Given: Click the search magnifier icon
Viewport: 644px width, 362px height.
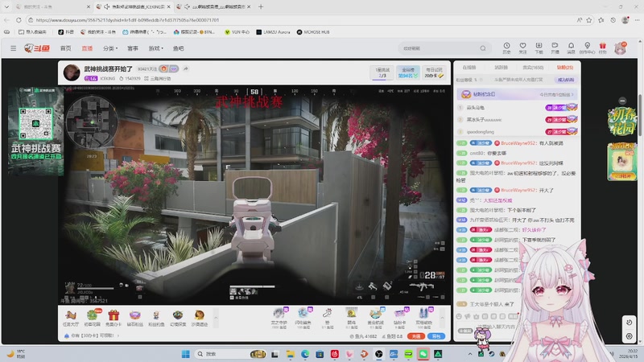Looking at the screenshot, I should coord(483,48).
